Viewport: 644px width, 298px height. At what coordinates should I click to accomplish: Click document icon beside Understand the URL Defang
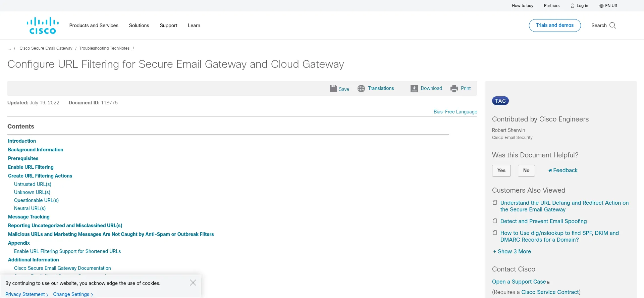(x=495, y=202)
